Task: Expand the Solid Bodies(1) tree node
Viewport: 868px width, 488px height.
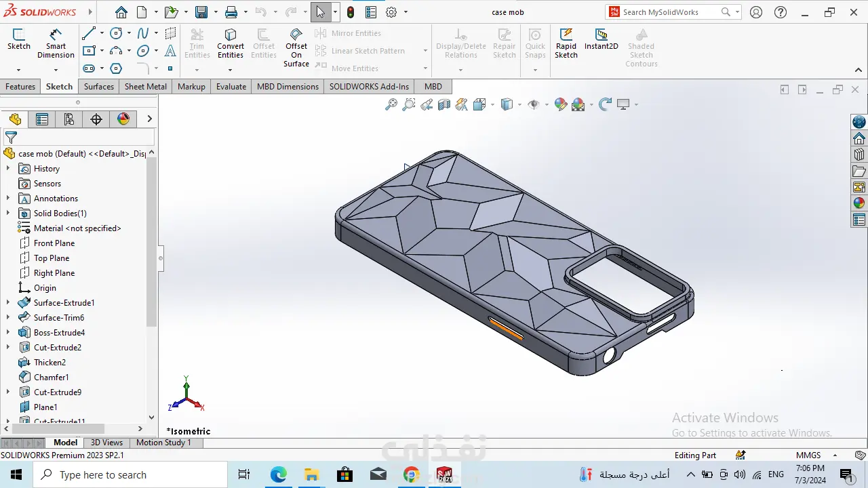Action: 8,213
